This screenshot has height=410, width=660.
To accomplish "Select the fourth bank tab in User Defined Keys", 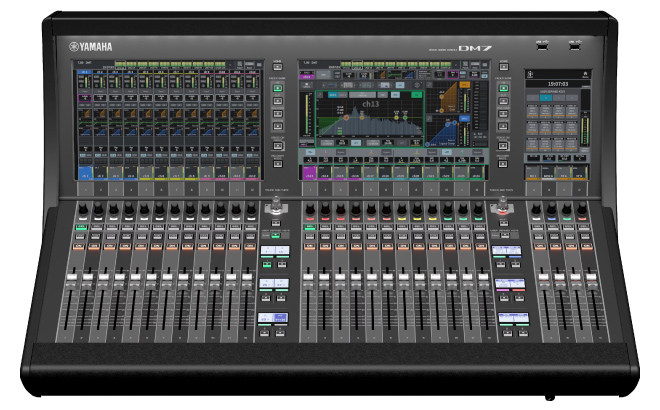I will (x=571, y=98).
